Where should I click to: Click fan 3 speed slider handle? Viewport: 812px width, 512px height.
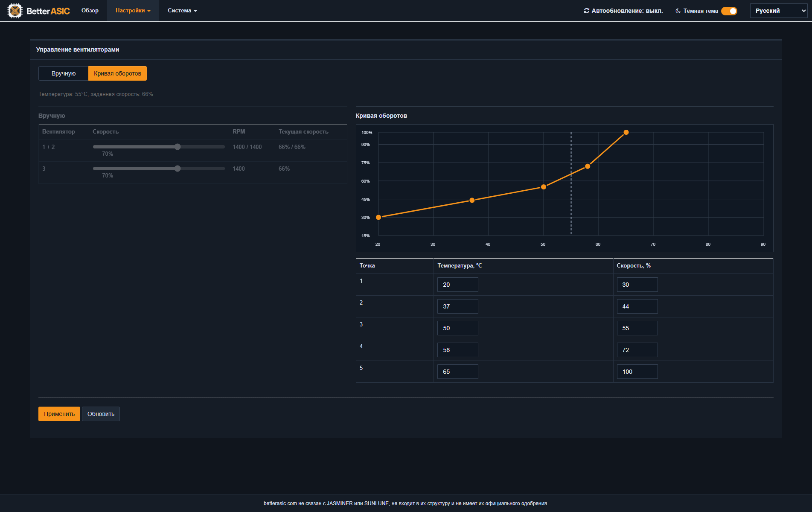pos(178,169)
